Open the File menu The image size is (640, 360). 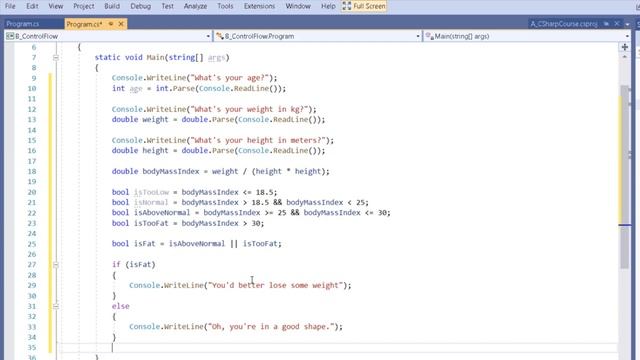10,6
